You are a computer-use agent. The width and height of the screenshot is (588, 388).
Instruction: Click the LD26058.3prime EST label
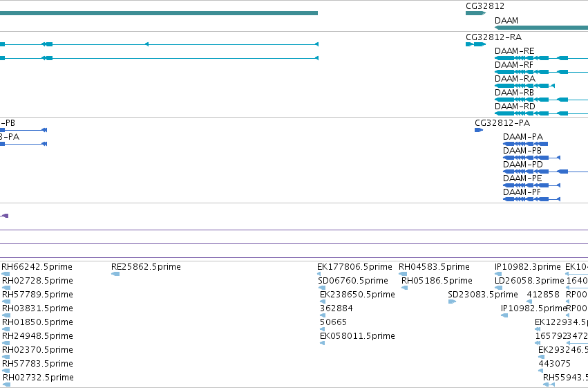(529, 281)
